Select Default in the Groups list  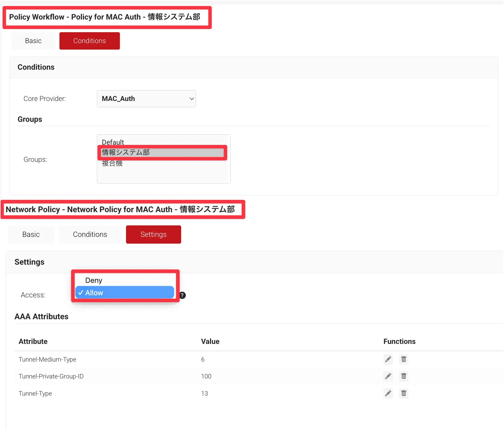tap(113, 142)
